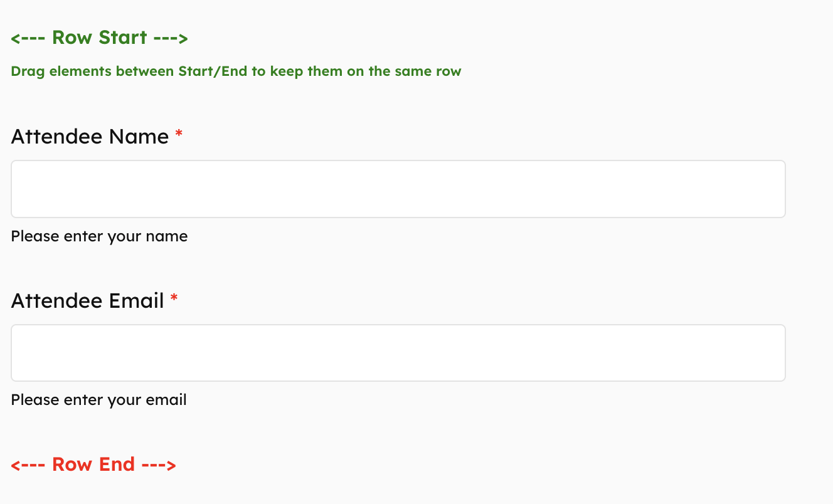
Task: Click the red asterisk beside Attendee Email
Action: [x=174, y=300]
